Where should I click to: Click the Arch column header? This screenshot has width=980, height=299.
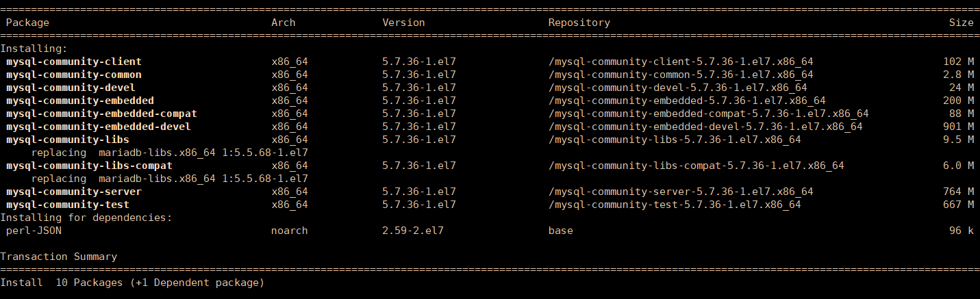[284, 23]
